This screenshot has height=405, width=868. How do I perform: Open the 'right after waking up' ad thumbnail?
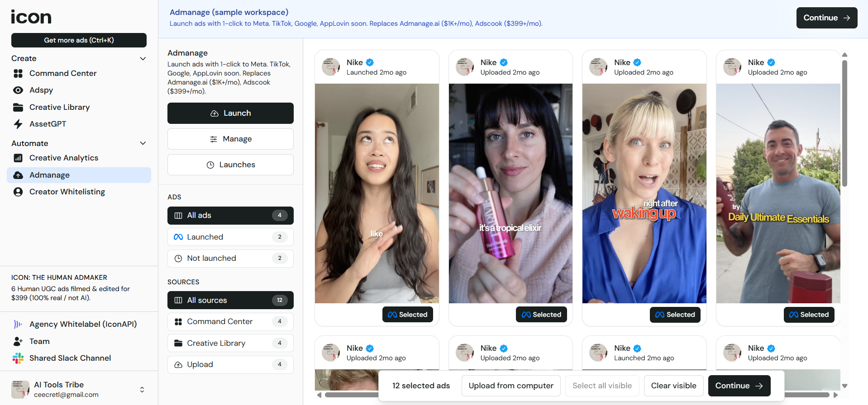point(644,193)
